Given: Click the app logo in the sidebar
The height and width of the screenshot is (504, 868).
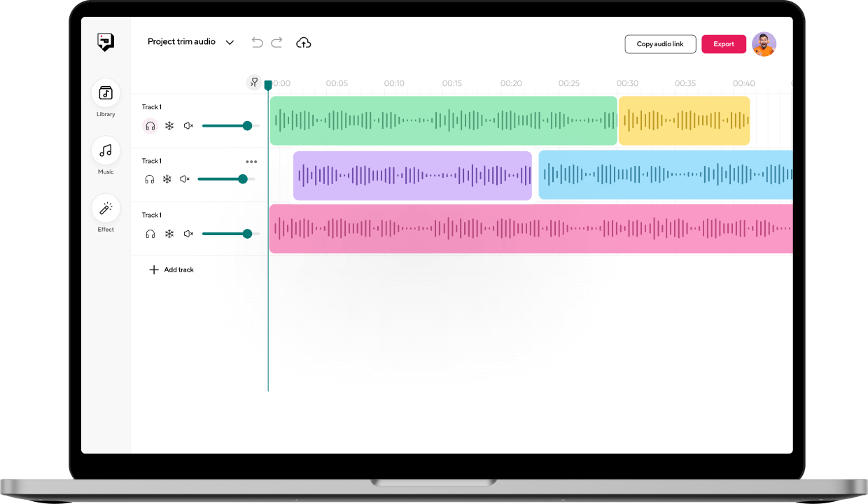Looking at the screenshot, I should point(106,42).
